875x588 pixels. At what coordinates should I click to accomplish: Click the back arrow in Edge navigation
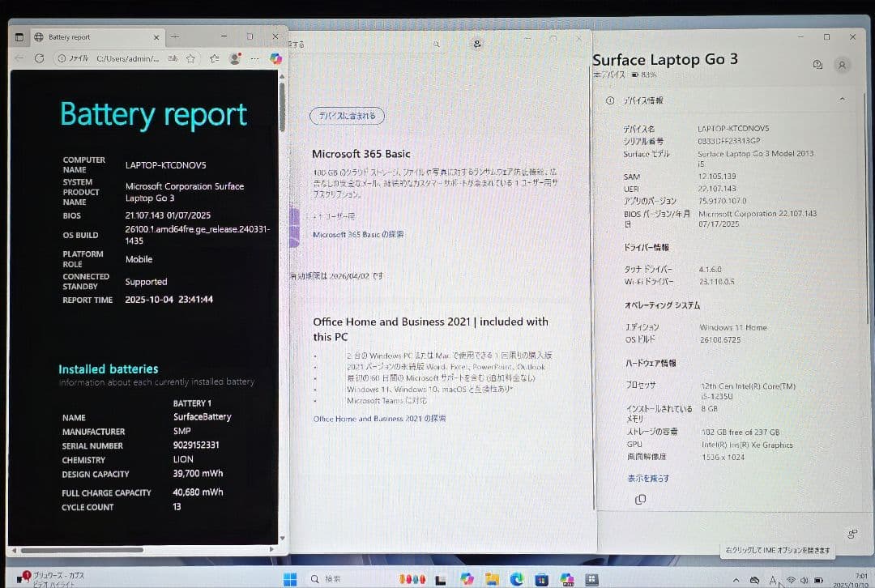[18, 58]
